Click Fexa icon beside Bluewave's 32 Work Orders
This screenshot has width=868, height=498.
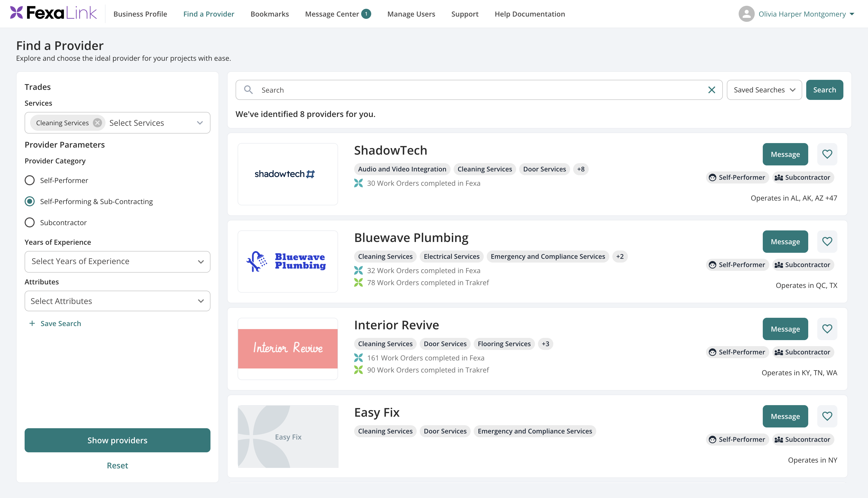pos(358,270)
